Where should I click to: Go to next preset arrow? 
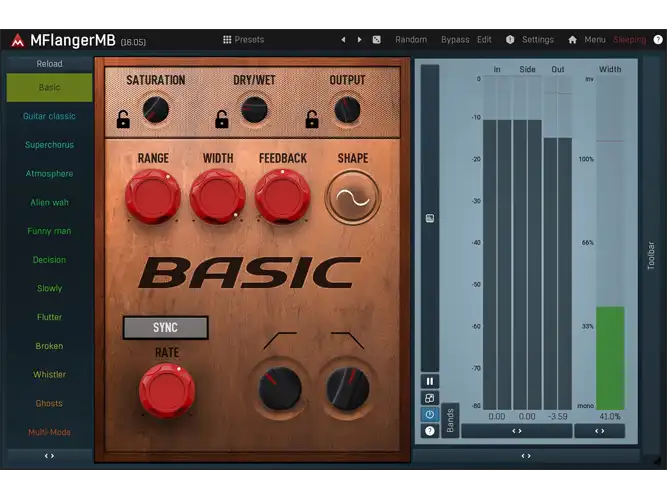[x=359, y=40]
